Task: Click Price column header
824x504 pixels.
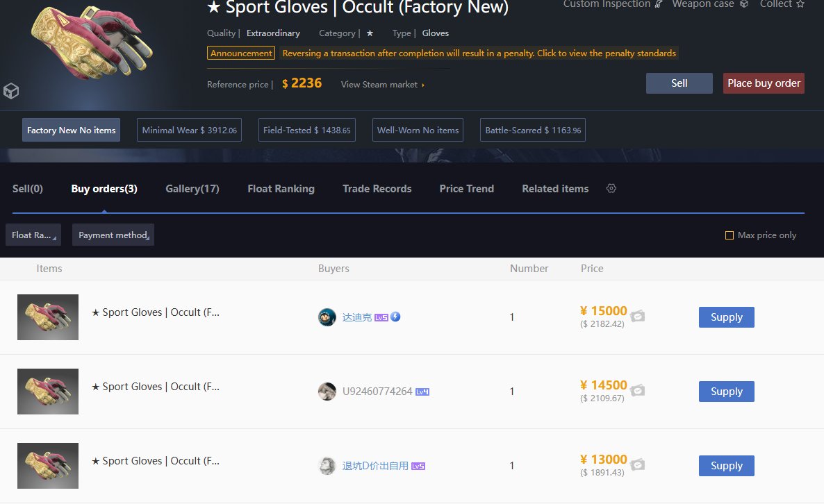Action: [592, 268]
